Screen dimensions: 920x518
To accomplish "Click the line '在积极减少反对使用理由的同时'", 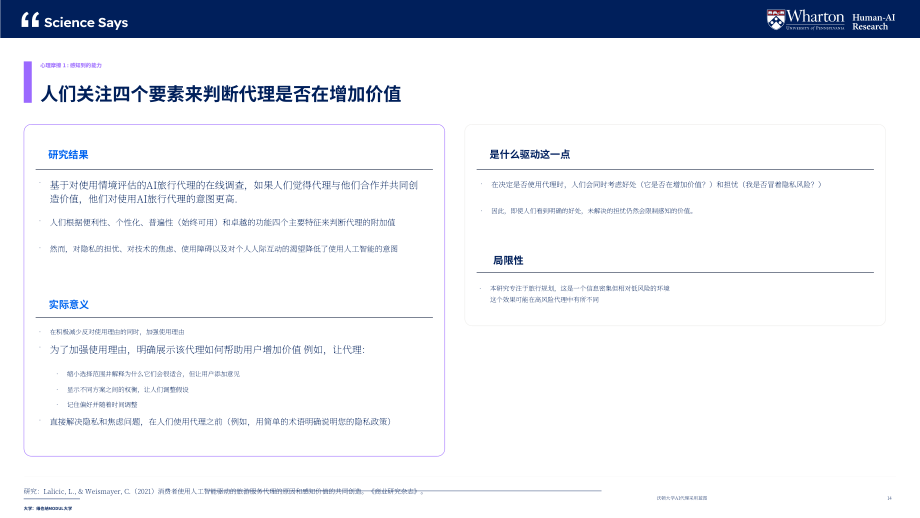I will pos(117,331).
